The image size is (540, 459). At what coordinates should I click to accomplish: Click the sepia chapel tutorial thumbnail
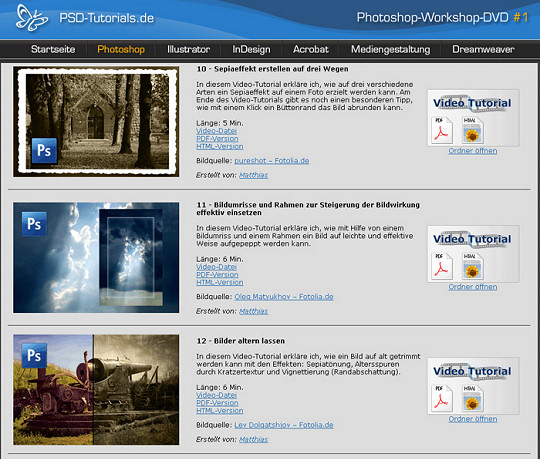tap(96, 122)
